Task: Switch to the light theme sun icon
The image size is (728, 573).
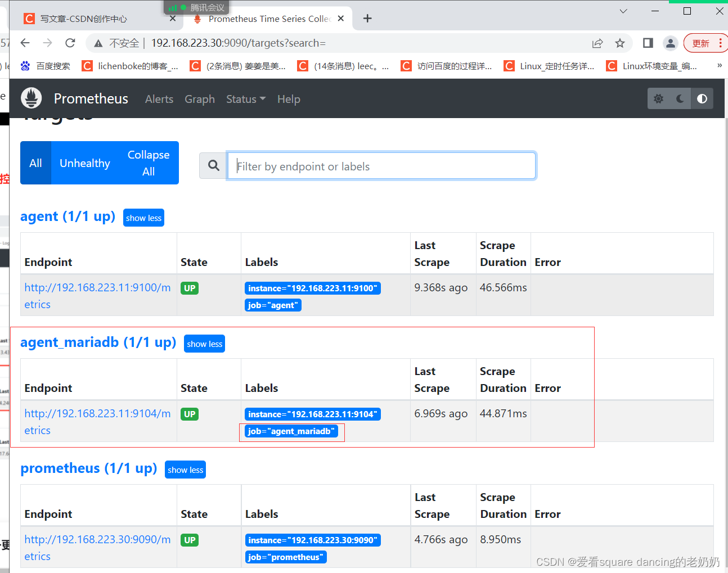Action: (658, 99)
